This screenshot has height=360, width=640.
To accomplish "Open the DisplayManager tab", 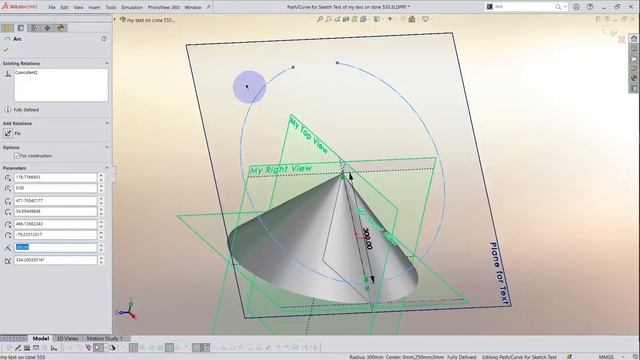I will 61,28.
